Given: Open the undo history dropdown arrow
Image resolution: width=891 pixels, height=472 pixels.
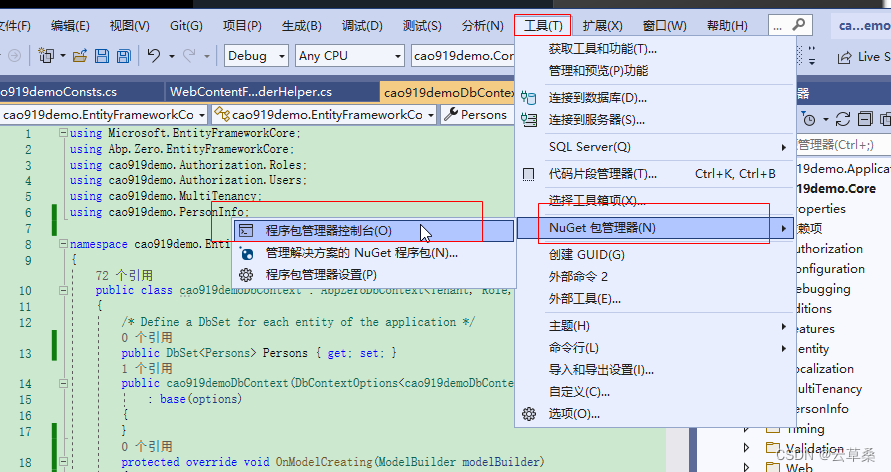Looking at the screenshot, I should (x=172, y=56).
